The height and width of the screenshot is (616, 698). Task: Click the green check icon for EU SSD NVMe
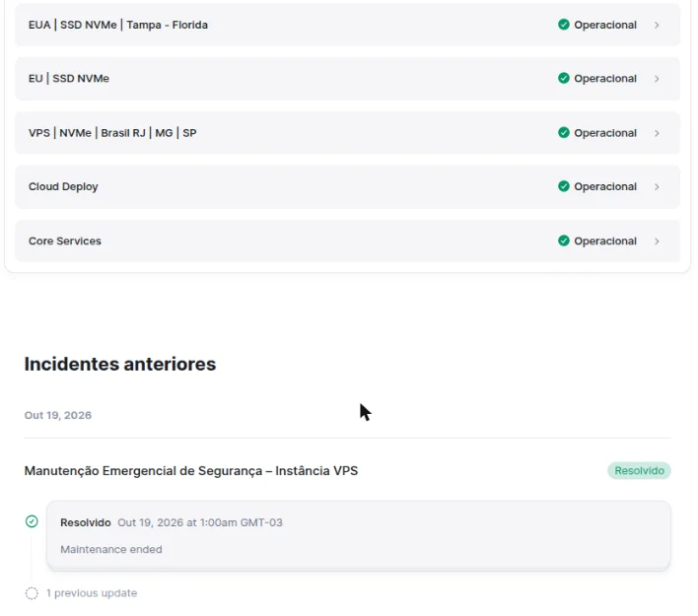(x=564, y=78)
